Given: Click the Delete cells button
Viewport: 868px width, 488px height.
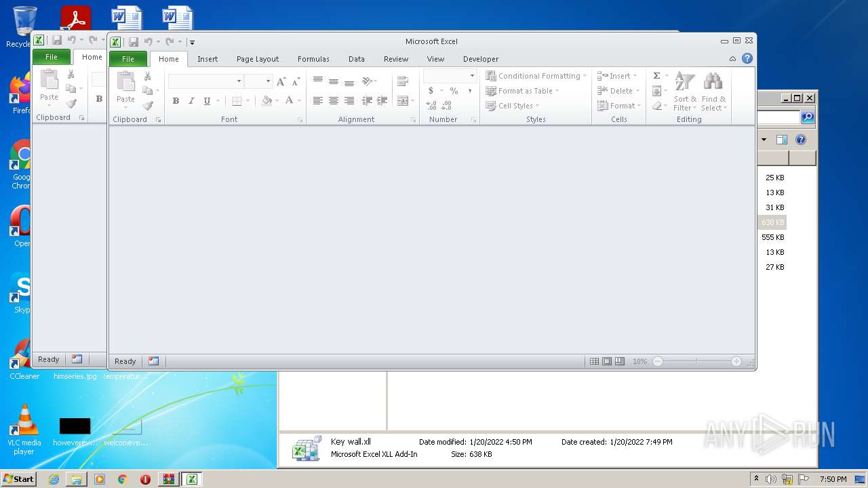Looking at the screenshot, I should point(618,91).
